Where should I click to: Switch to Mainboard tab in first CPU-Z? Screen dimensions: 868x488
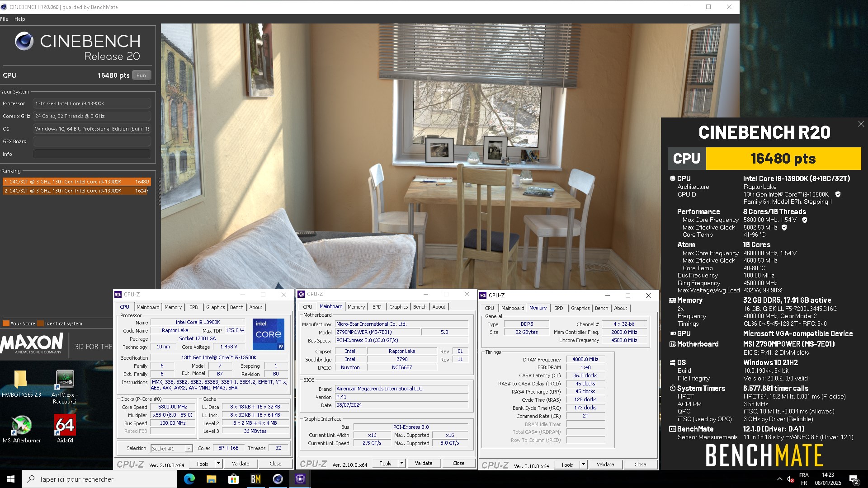click(x=148, y=307)
